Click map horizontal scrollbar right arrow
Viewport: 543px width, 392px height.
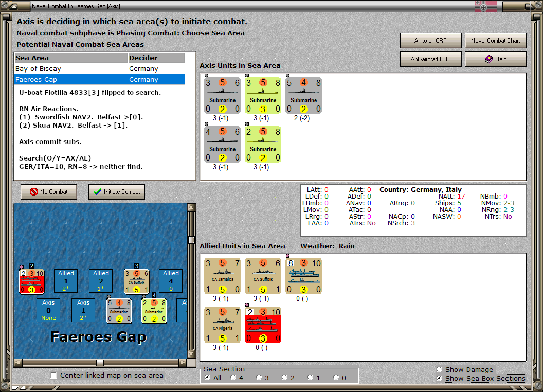183,363
